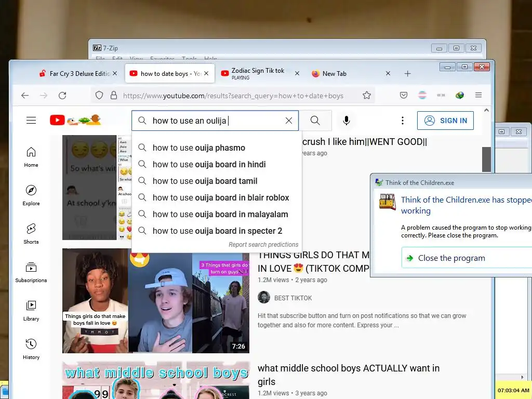Click the padlock site info icon
Image resolution: width=532 pixels, height=399 pixels.
pos(114,96)
